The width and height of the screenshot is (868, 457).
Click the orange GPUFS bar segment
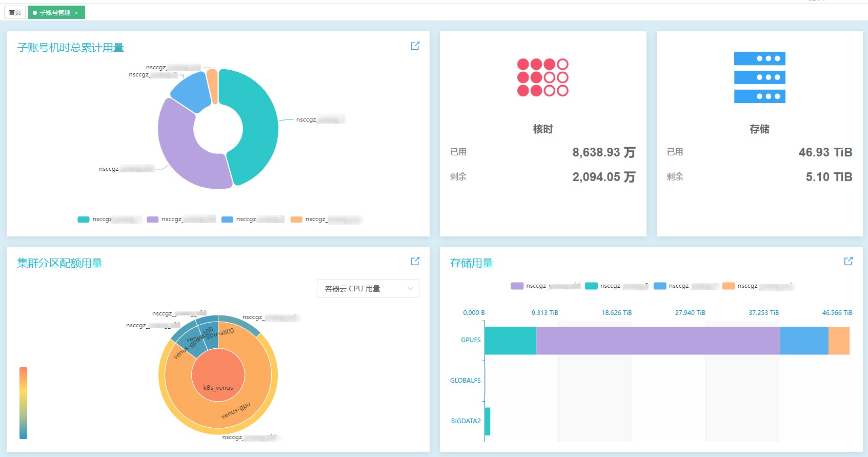point(839,341)
